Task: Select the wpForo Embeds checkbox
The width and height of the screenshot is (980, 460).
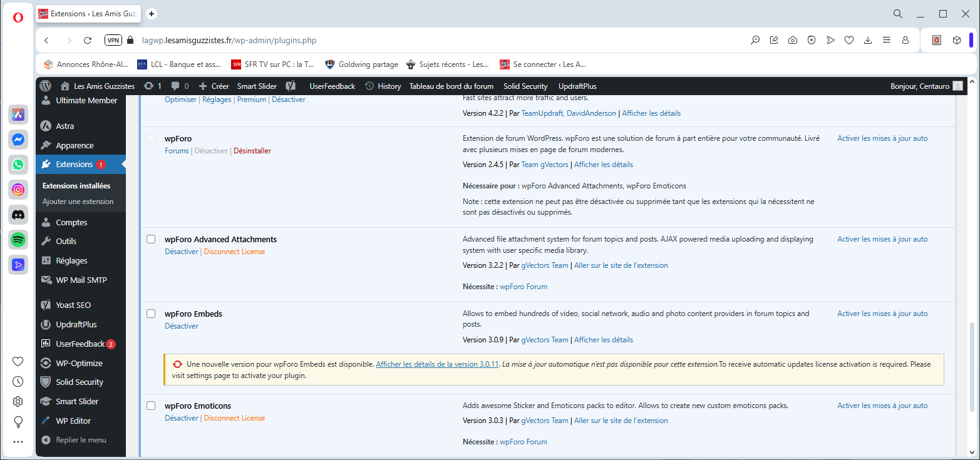Action: [x=151, y=314]
